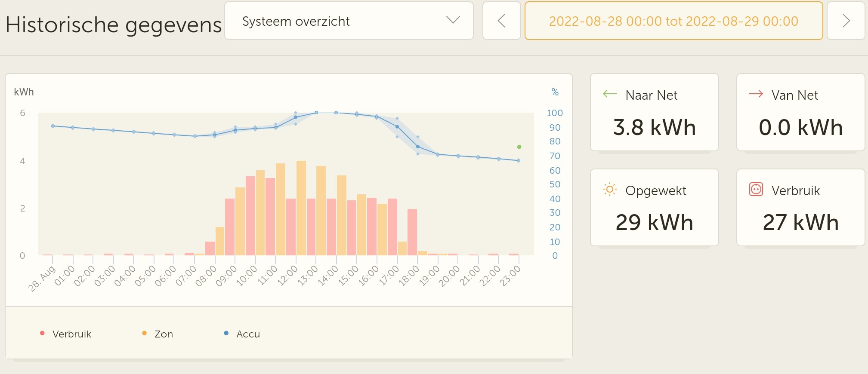Toggle Accu series in chart legend

tap(248, 334)
